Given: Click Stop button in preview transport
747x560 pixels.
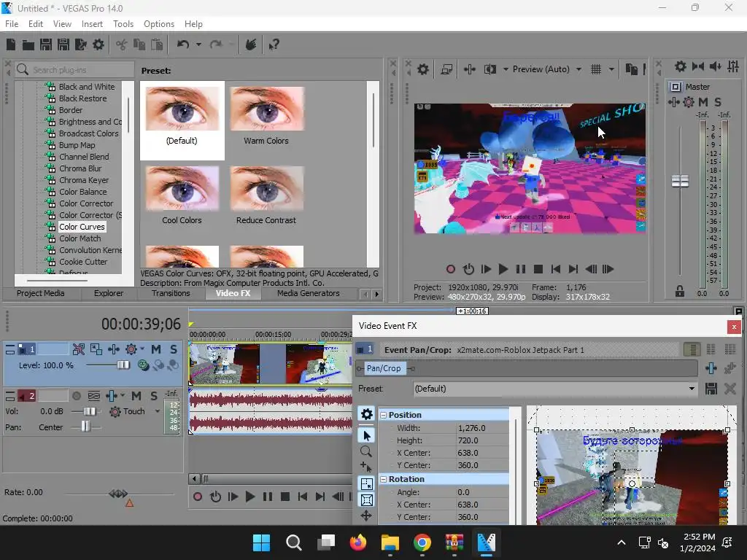Looking at the screenshot, I should pyautogui.click(x=538, y=269).
